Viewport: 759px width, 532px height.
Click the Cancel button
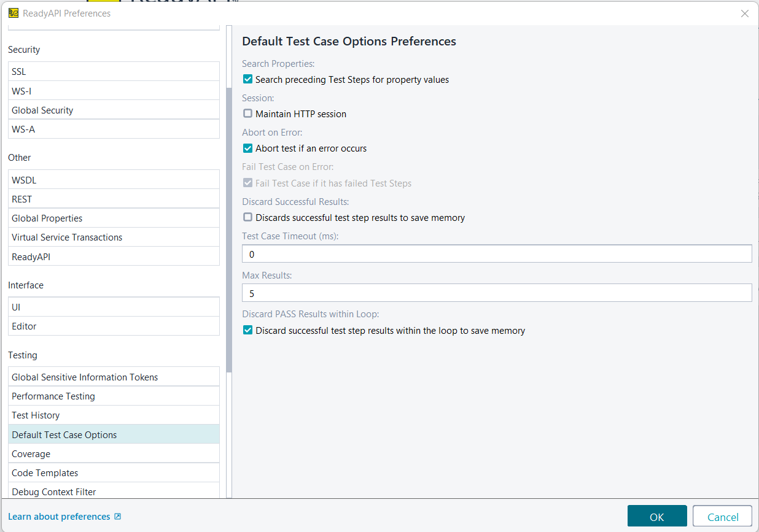pos(722,517)
